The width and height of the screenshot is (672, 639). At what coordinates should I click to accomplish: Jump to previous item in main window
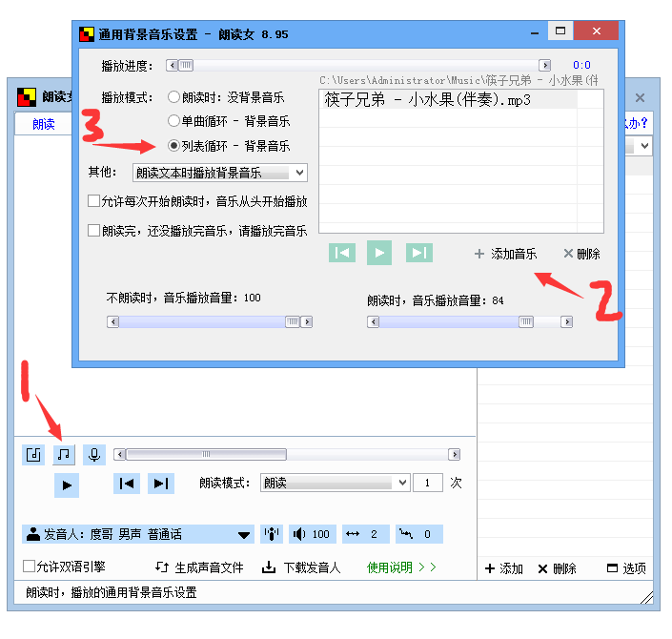coord(127,484)
